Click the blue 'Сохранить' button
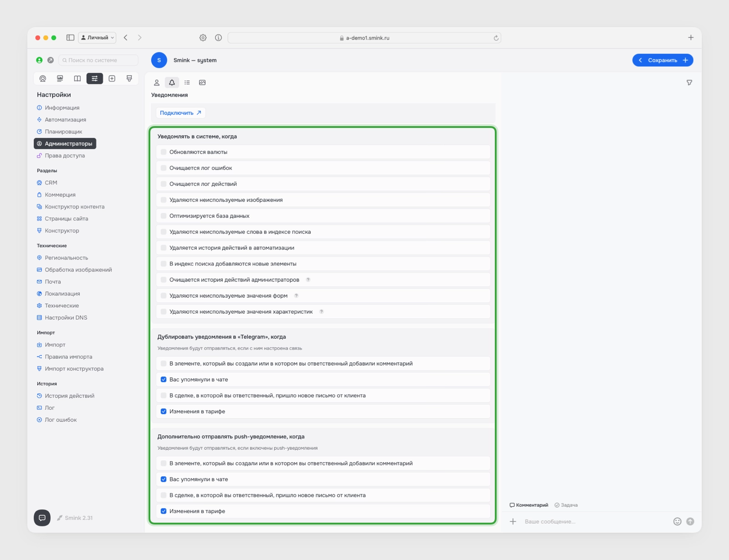 [x=662, y=60]
